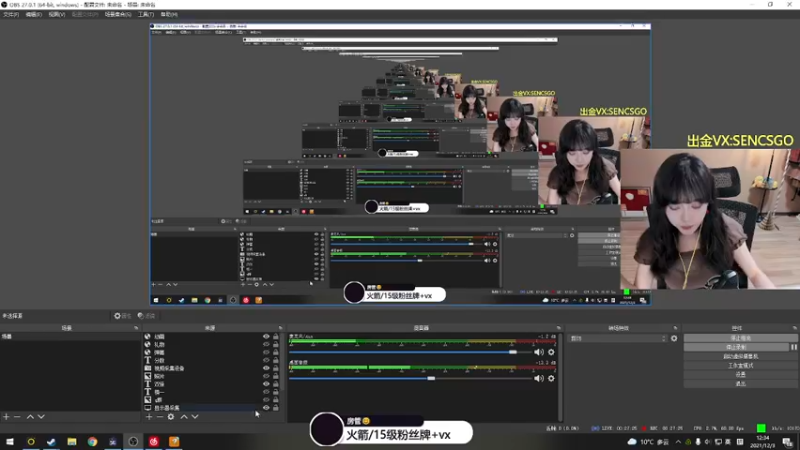800x450 pixels.
Task: Move the scene down with the down arrow
Action: tap(41, 417)
